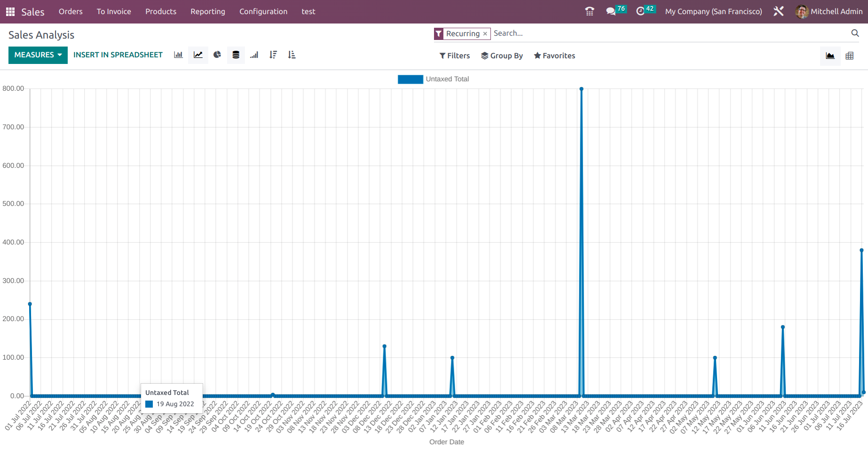Remove the Recurring filter tag
Viewport: 868px width, 449px height.
(x=485, y=33)
